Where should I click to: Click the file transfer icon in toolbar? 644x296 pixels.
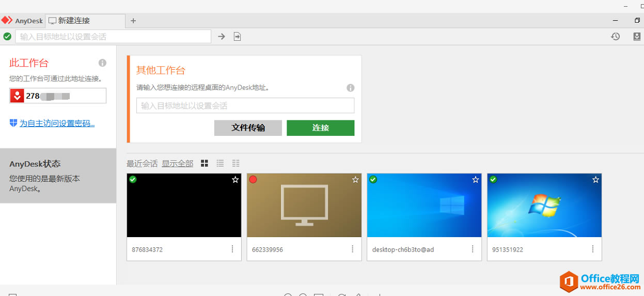click(237, 37)
